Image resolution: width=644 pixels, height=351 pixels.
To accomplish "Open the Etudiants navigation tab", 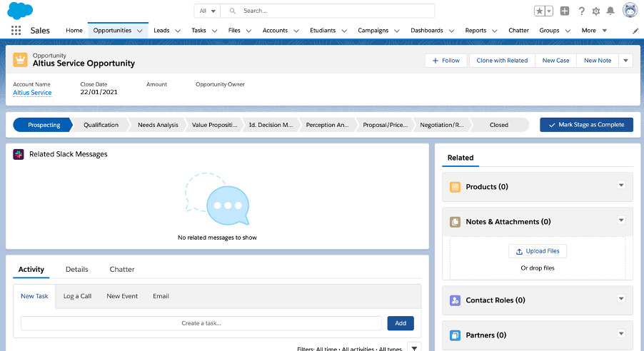I will [x=323, y=31].
